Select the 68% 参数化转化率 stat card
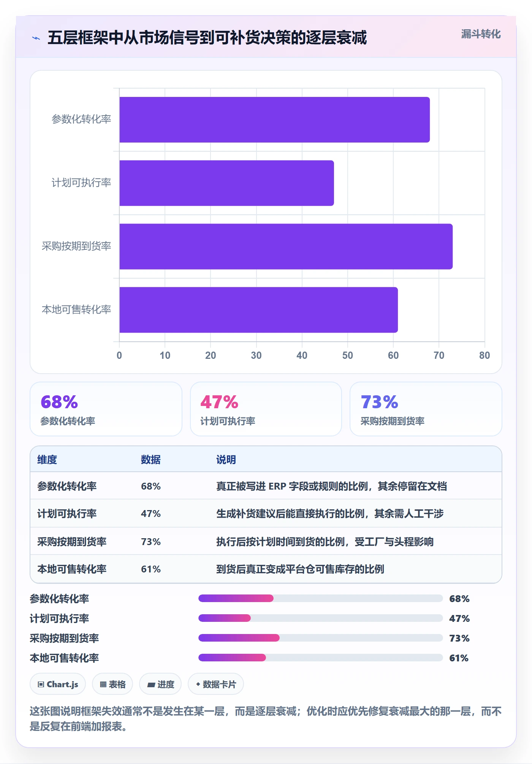The image size is (532, 764). [106, 409]
